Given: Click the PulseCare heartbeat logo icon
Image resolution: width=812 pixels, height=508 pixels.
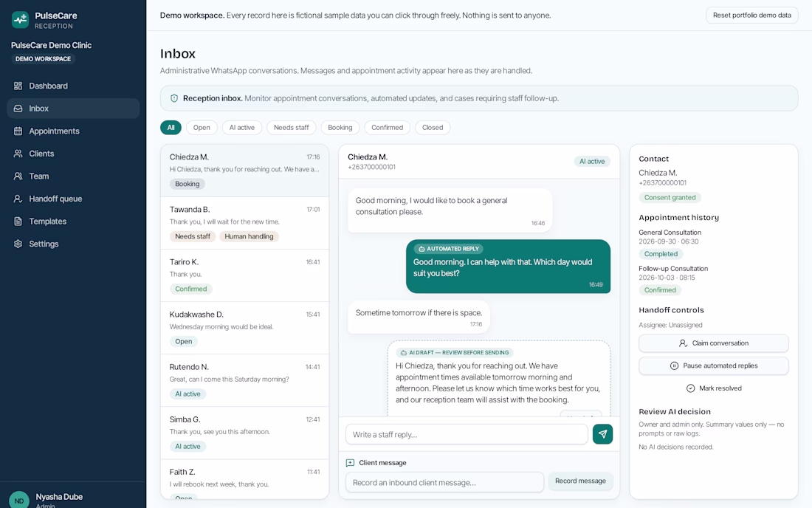Looking at the screenshot, I should point(20,20).
